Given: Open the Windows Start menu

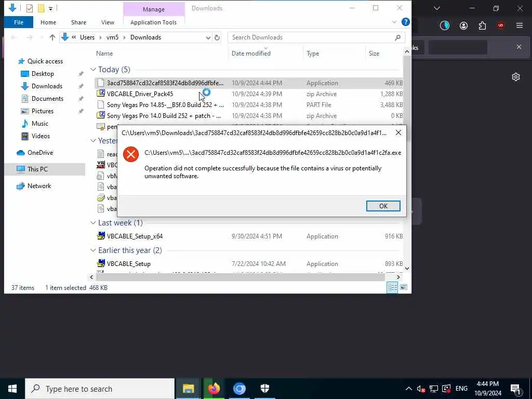Looking at the screenshot, I should 12,389.
